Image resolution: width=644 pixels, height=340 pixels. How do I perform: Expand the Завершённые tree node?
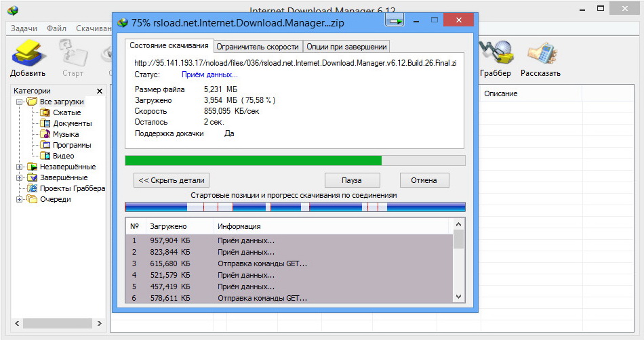tap(19, 177)
